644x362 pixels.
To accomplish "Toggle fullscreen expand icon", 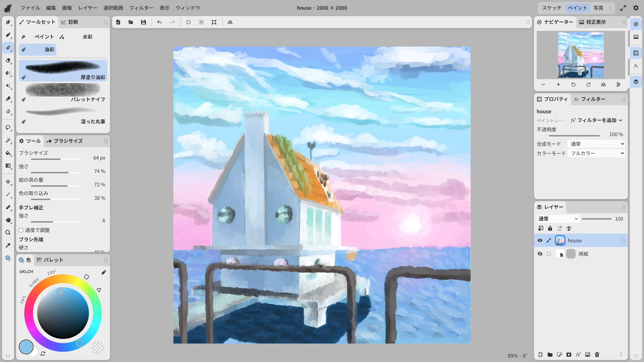I will tap(623, 8).
